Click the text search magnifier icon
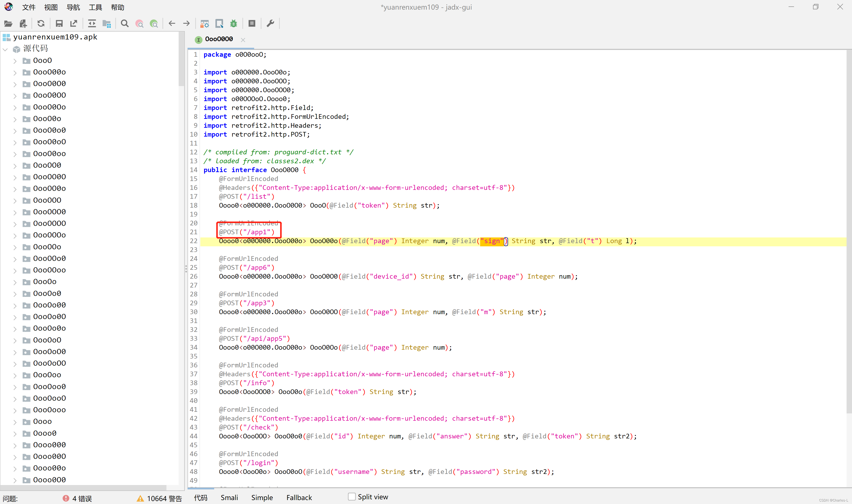Viewport: 852px width, 504px height. pyautogui.click(x=125, y=23)
